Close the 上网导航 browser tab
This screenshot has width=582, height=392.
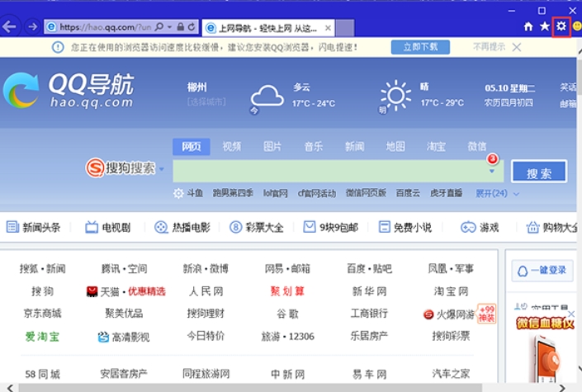[328, 28]
